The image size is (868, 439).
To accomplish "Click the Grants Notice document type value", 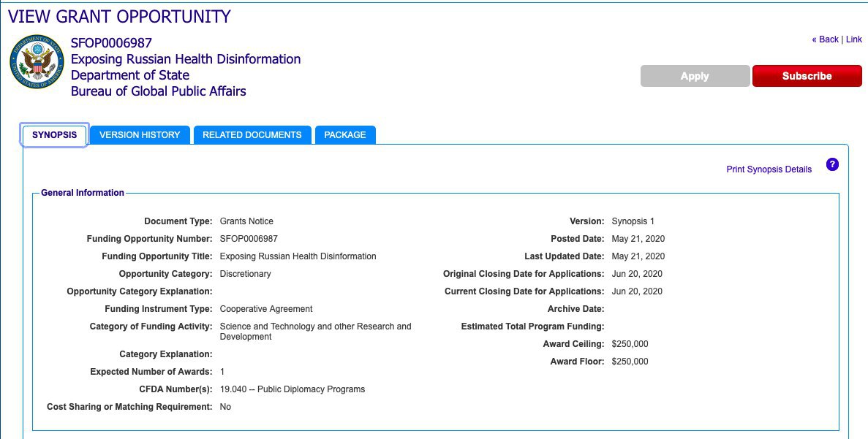I will [x=246, y=221].
